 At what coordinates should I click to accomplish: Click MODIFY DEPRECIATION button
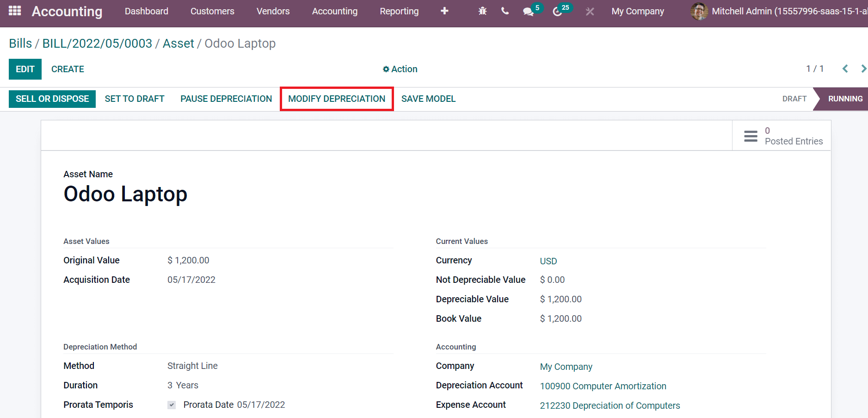pos(337,99)
